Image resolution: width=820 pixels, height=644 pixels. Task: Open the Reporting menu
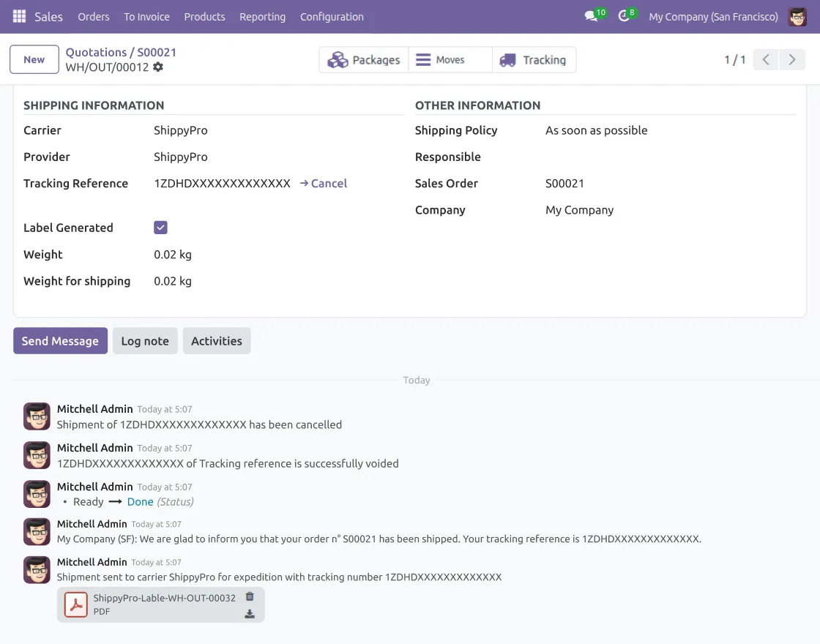click(263, 17)
